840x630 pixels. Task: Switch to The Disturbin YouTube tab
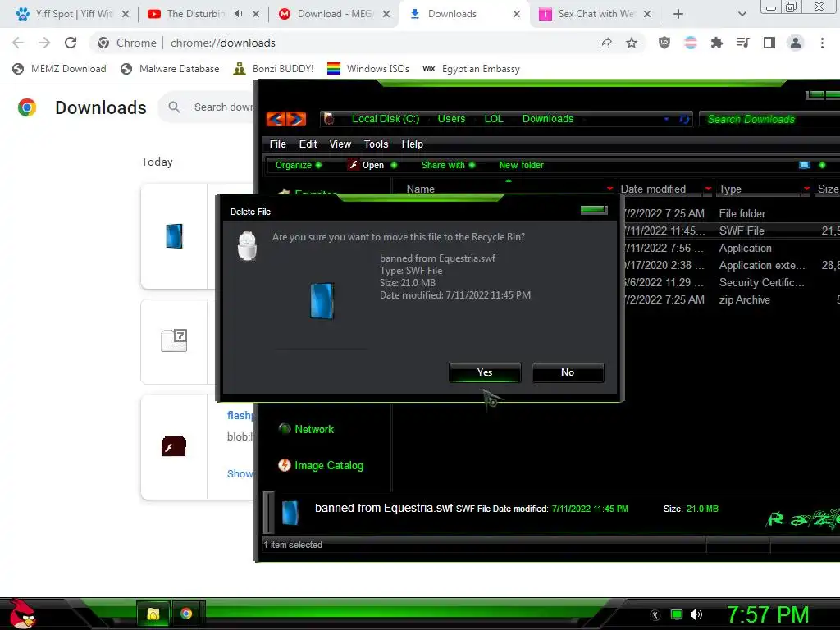click(x=196, y=14)
